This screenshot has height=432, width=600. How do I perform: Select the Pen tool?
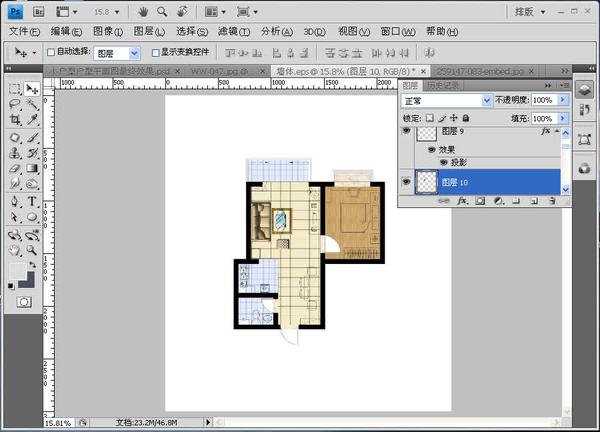point(15,201)
